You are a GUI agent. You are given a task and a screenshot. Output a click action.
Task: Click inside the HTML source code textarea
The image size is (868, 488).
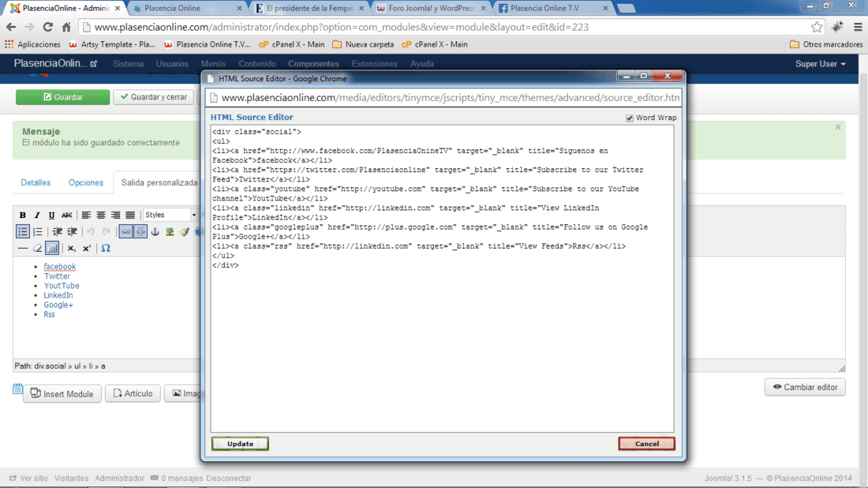pyautogui.click(x=443, y=279)
